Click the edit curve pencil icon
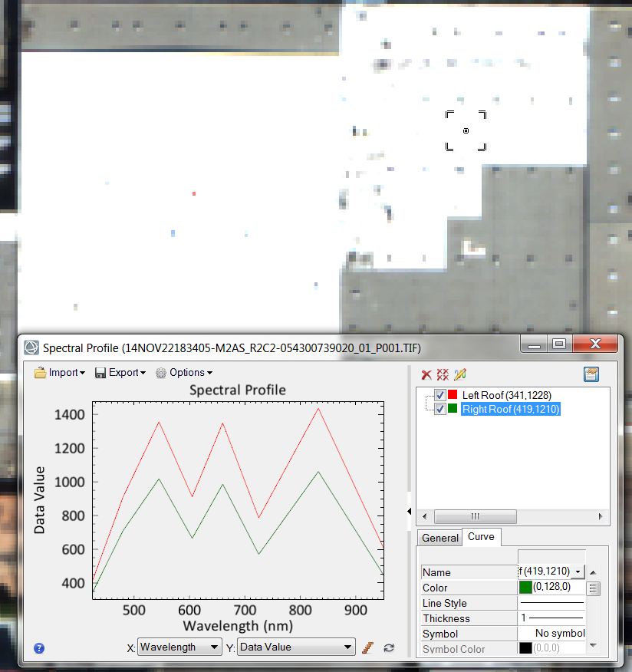This screenshot has height=672, width=632. 459,374
